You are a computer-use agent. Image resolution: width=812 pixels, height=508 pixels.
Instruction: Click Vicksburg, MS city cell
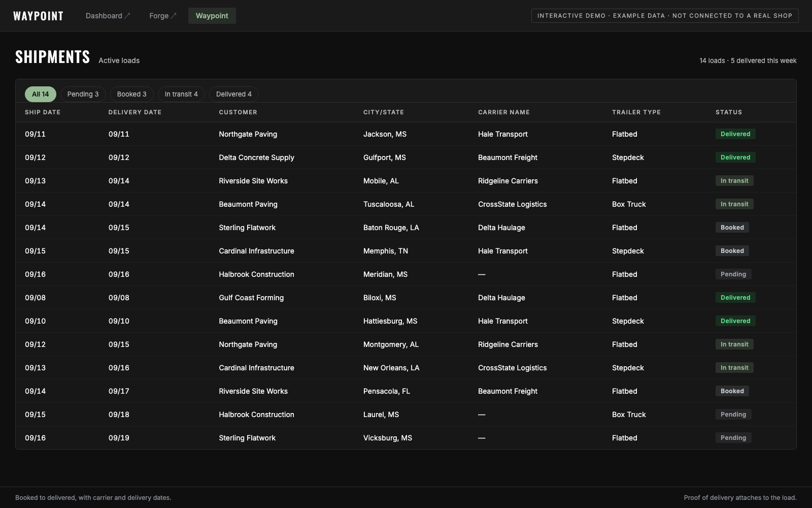[x=388, y=438]
